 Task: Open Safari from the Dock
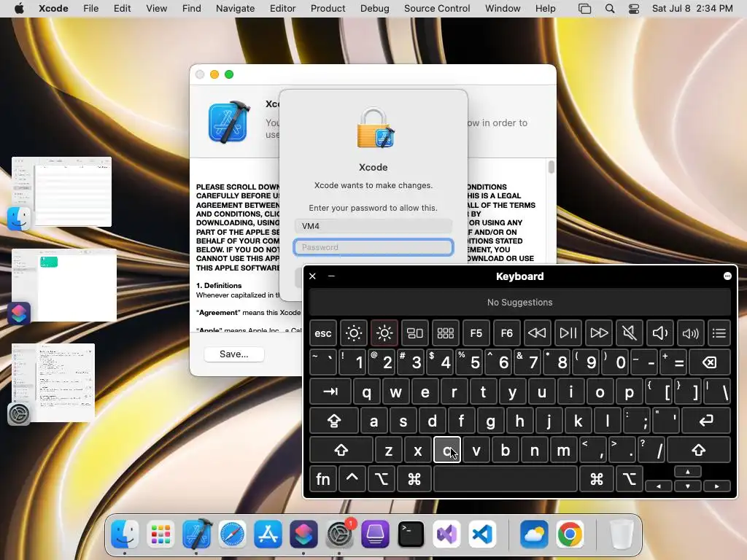coord(233,534)
